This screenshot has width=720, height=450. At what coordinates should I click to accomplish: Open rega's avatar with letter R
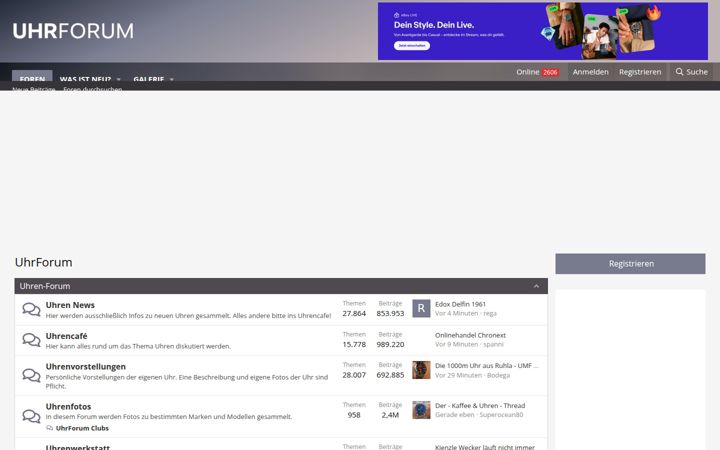(x=421, y=309)
